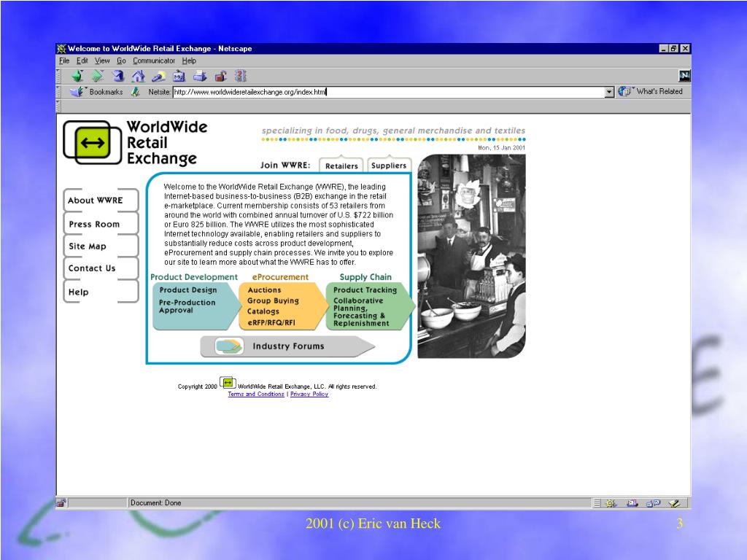Viewport: 747px width, 560px height.
Task: Open the Edit menu
Action: pyautogui.click(x=82, y=61)
